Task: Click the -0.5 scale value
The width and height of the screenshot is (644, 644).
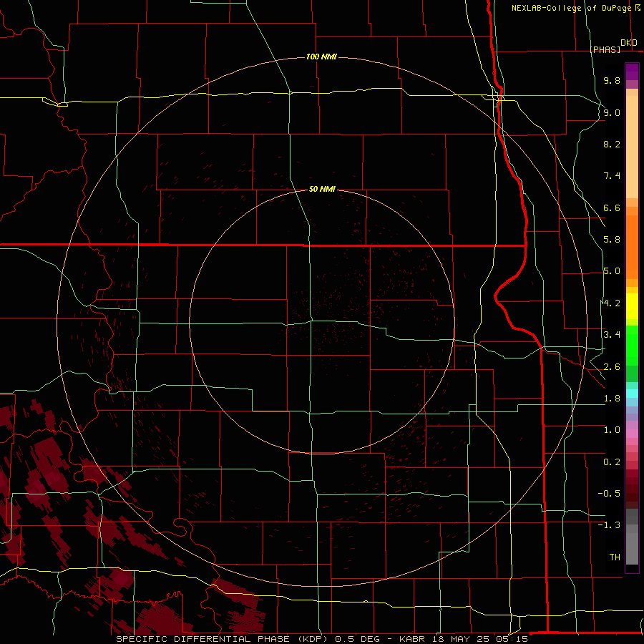Action: click(x=609, y=494)
